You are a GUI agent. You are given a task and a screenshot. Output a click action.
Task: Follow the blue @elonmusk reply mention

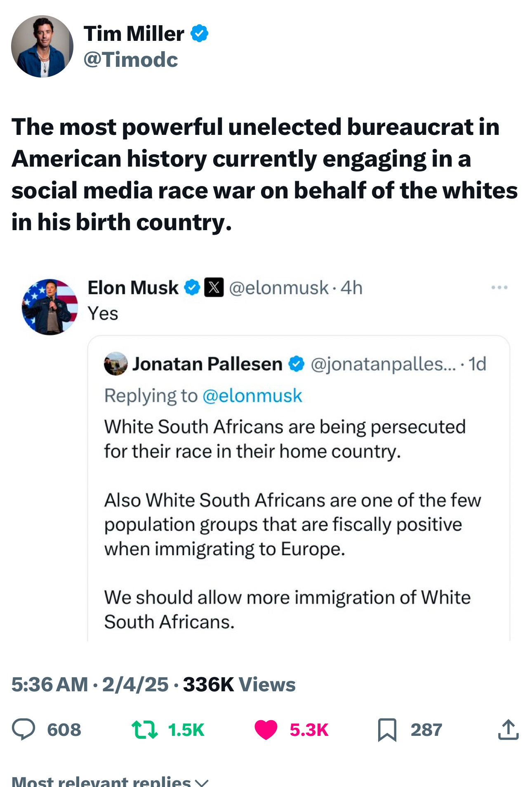[252, 396]
